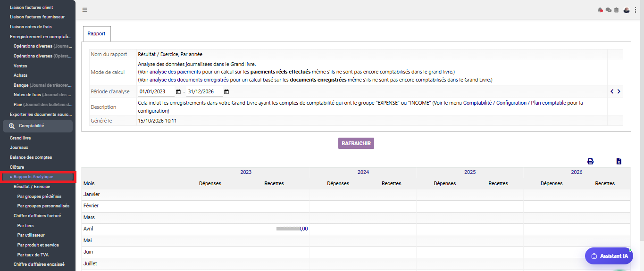Click the Janvier row label
Screen dimensions: 644x271
tap(92, 194)
